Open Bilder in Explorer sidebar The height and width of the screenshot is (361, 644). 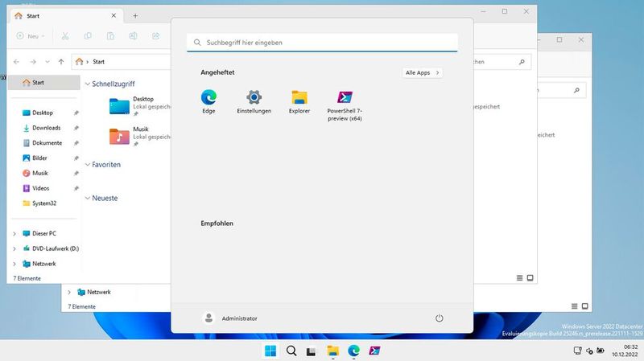point(39,158)
